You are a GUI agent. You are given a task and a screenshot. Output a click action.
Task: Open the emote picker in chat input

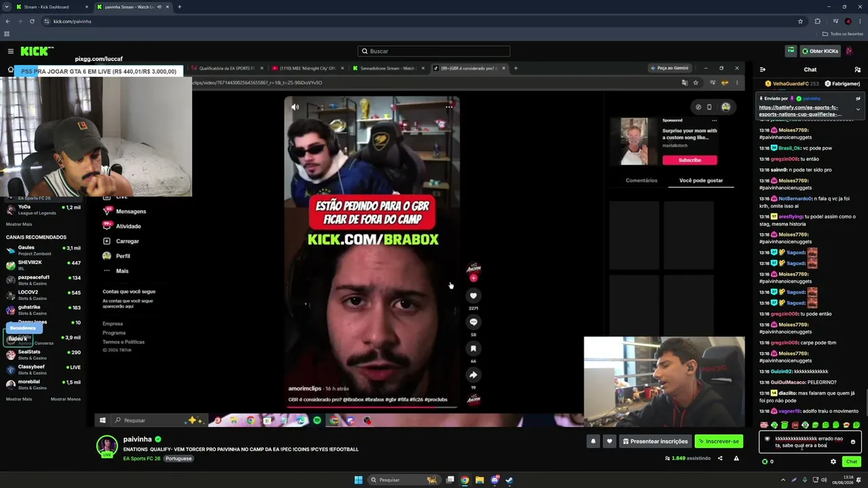coord(853,442)
